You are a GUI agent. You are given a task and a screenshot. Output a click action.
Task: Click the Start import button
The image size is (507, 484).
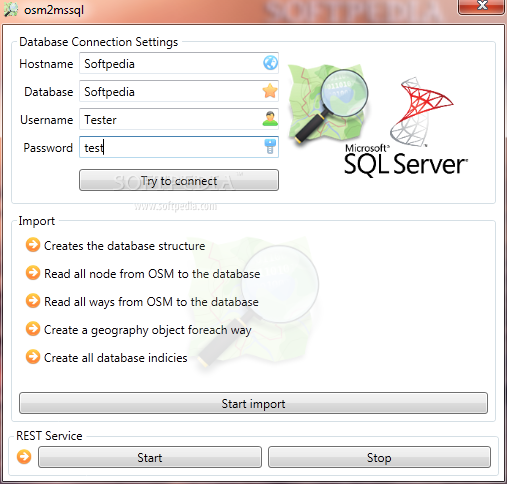(x=253, y=403)
